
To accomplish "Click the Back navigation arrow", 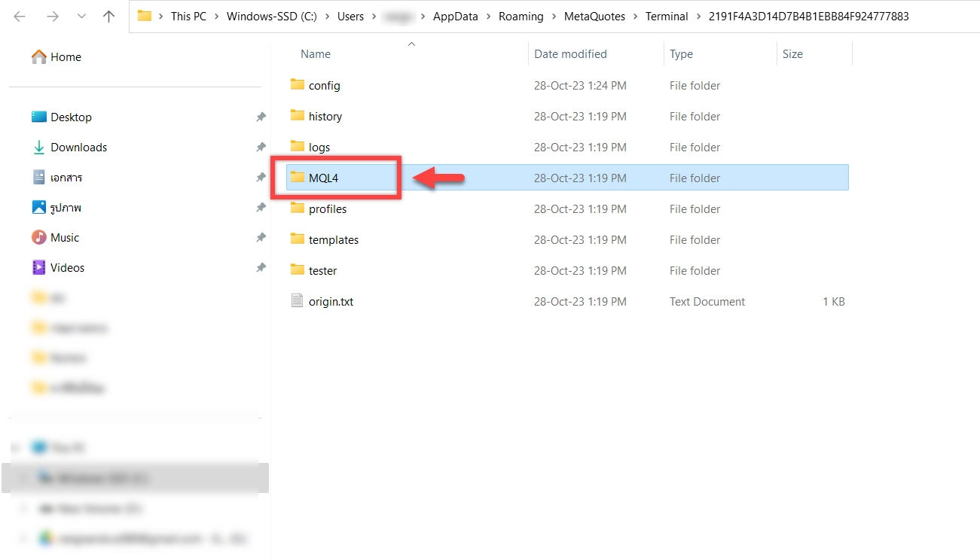I will point(20,17).
